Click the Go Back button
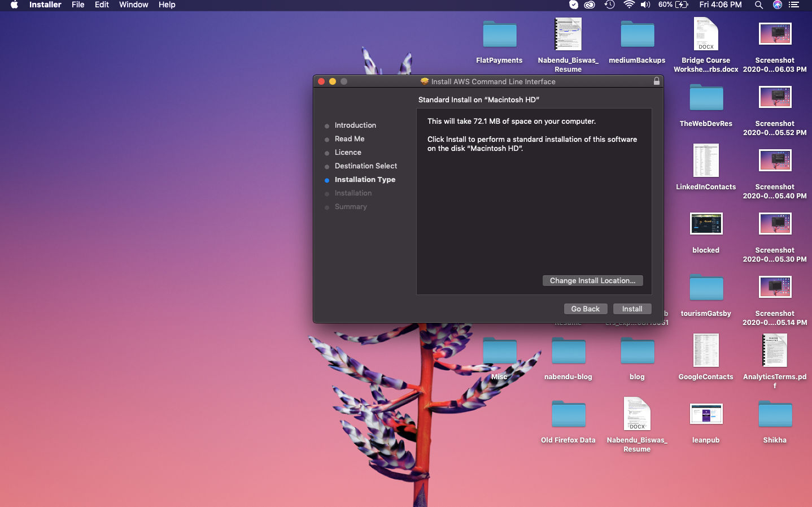Screen dimensions: 812x507 click(585, 309)
